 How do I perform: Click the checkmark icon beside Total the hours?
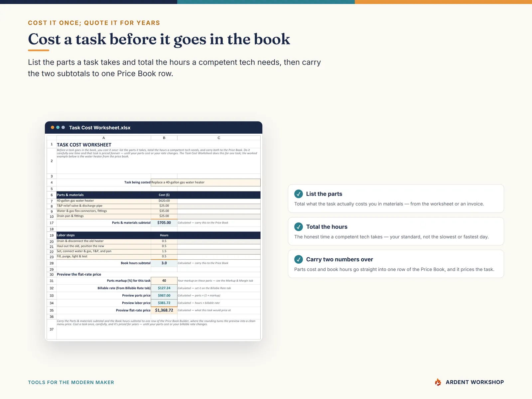[x=299, y=227]
